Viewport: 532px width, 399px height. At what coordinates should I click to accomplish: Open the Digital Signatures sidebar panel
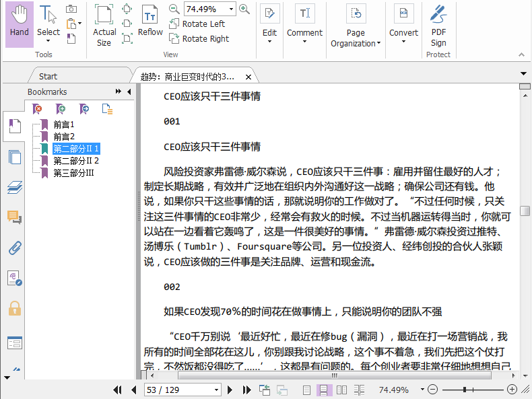coord(15,278)
